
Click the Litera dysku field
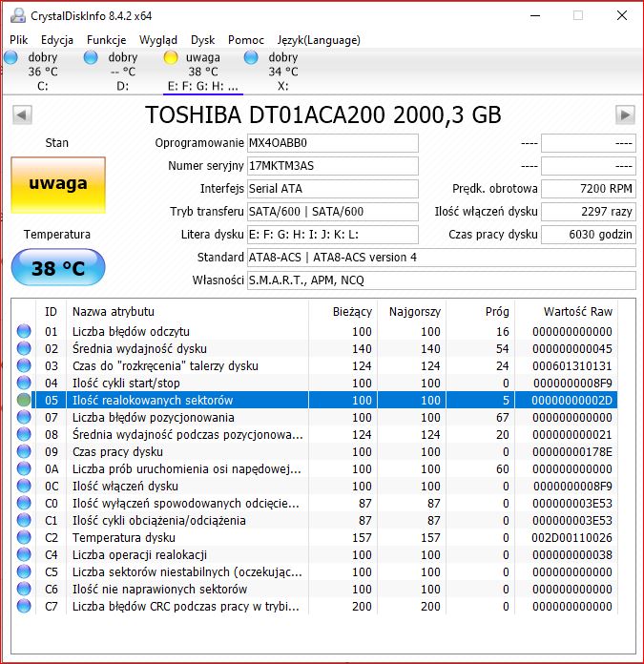pyautogui.click(x=333, y=235)
